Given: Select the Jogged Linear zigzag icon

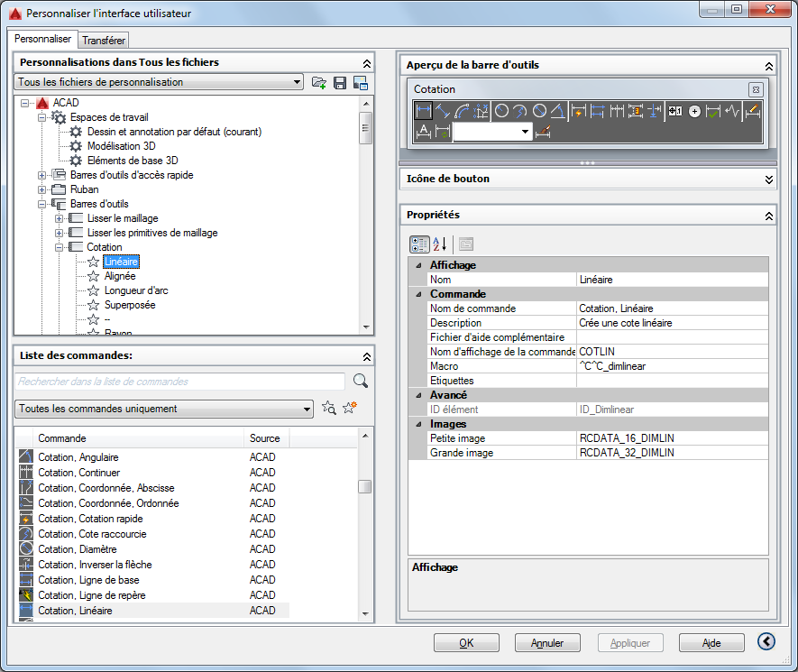Looking at the screenshot, I should pos(732,110).
